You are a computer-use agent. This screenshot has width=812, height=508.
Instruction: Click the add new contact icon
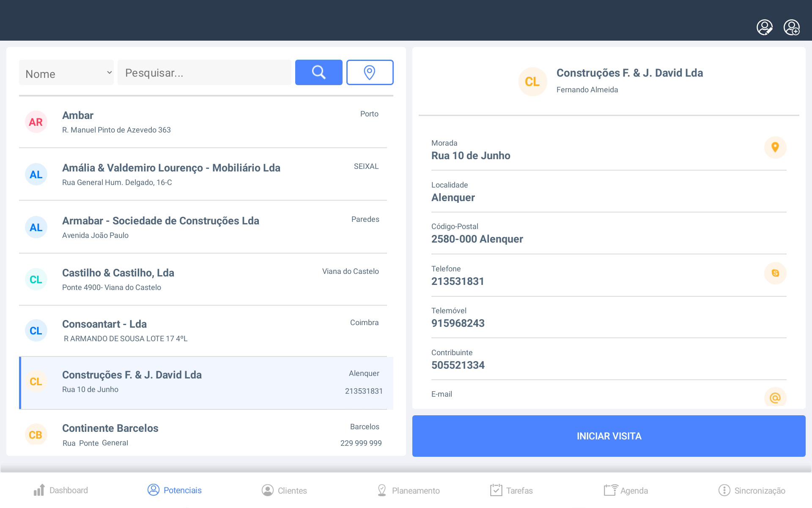click(x=791, y=28)
